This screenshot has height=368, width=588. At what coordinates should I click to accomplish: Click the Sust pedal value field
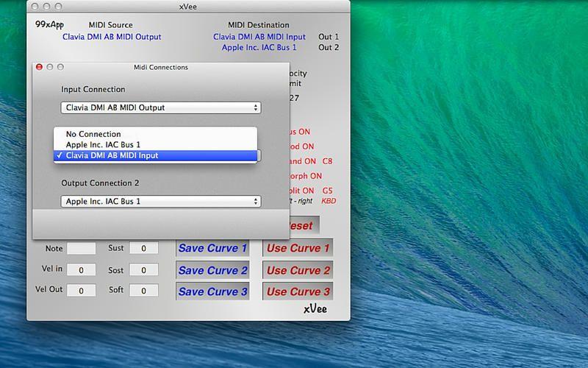coord(144,249)
